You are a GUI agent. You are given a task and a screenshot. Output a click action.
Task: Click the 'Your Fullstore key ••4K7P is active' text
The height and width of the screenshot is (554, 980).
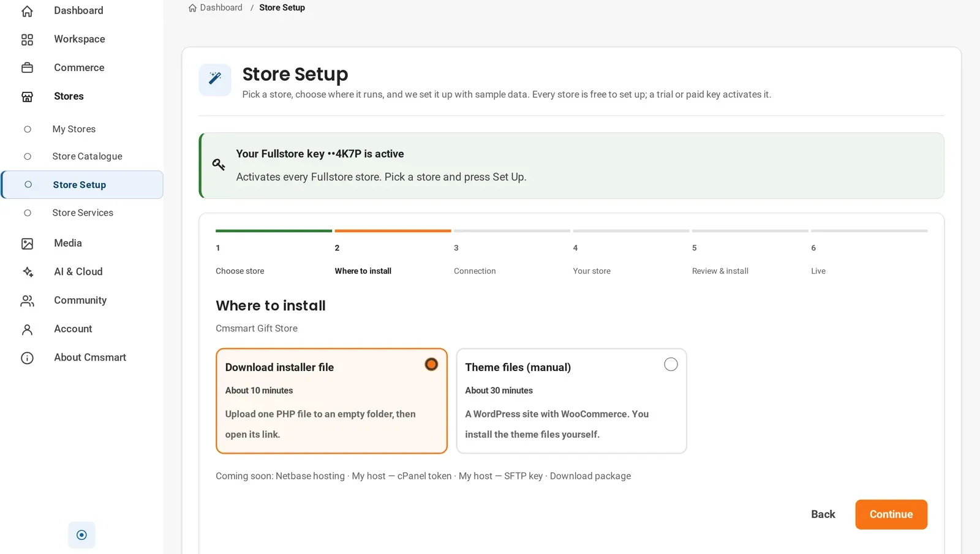(320, 154)
